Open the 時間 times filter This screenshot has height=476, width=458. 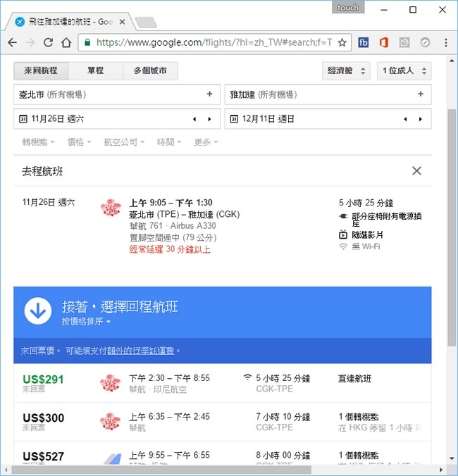coord(169,142)
